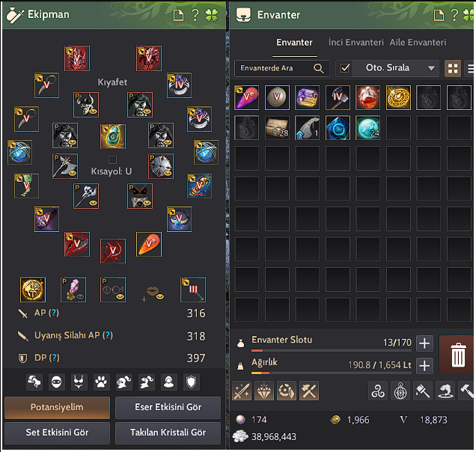
Task: Click the paw pet visibility icon
Action: coord(101,382)
